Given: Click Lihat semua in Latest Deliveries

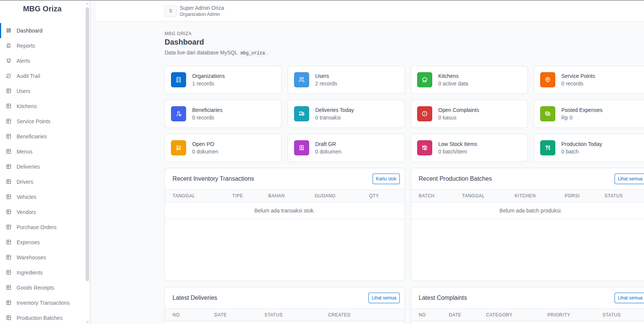Looking at the screenshot, I should (384, 298).
